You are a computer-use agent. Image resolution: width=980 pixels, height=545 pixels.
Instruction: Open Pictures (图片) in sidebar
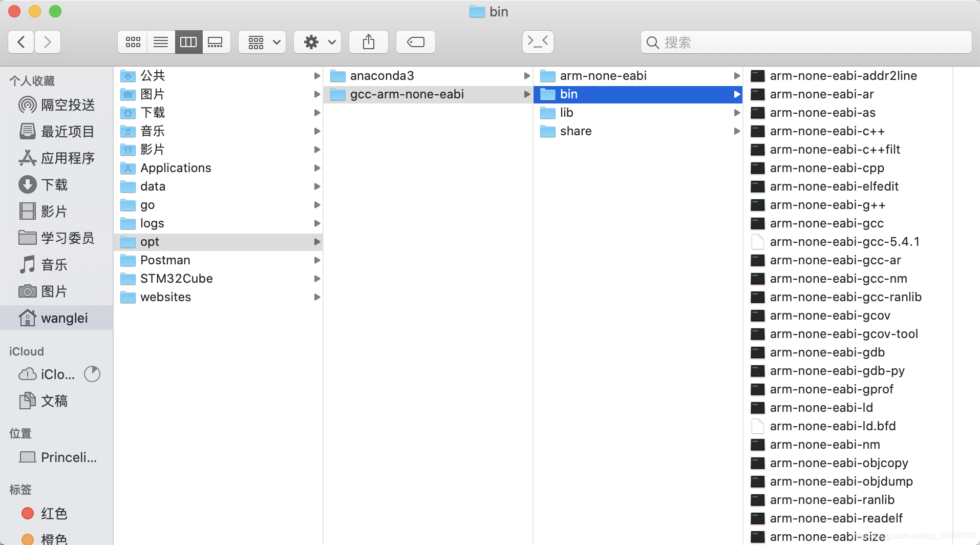click(x=56, y=291)
